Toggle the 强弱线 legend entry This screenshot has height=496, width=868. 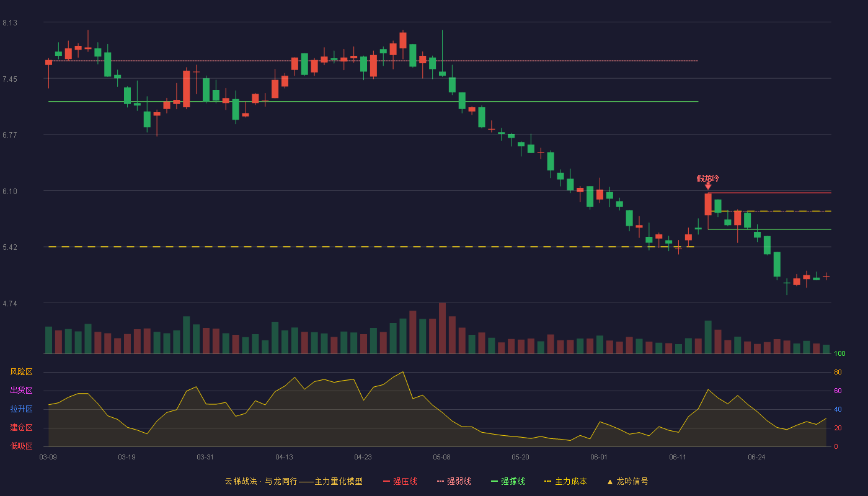pos(454,481)
